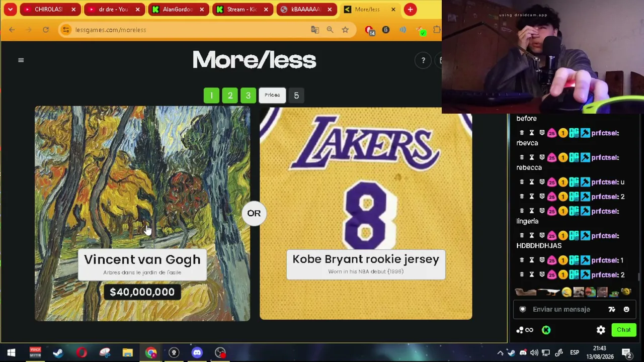Image resolution: width=644 pixels, height=362 pixels.
Task: Close the CHIROLAS tab
Action: click(73, 9)
